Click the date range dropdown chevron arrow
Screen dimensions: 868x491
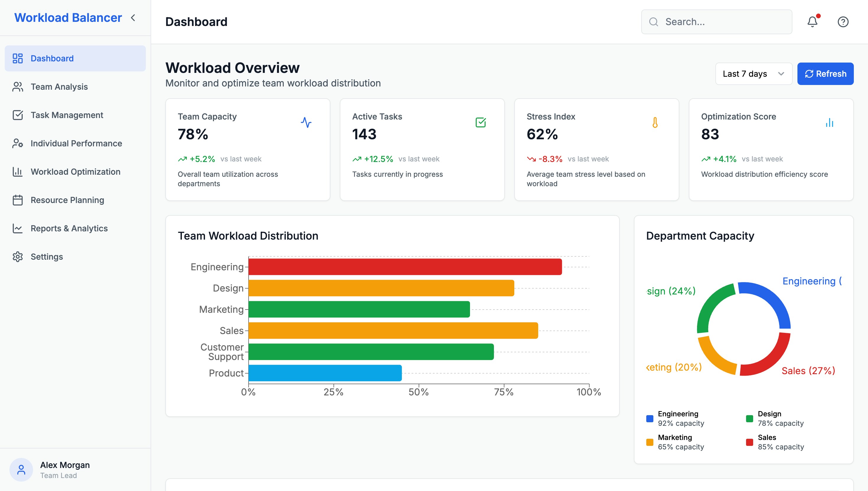[x=781, y=74]
